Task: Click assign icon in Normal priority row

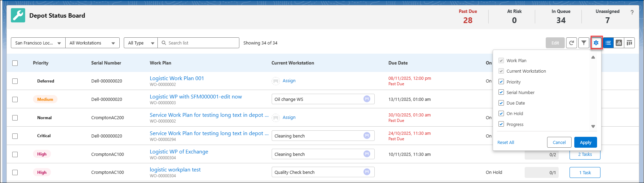Action: [276, 117]
